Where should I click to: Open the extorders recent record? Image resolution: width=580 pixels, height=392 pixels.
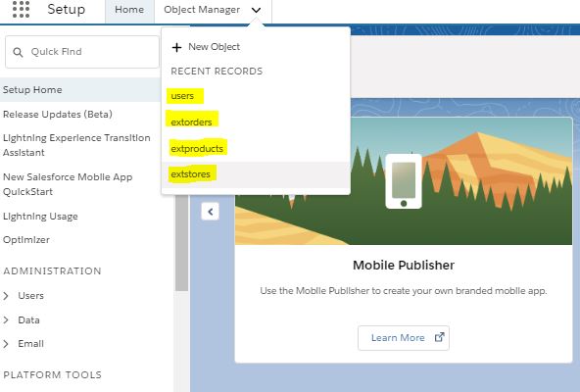(191, 122)
